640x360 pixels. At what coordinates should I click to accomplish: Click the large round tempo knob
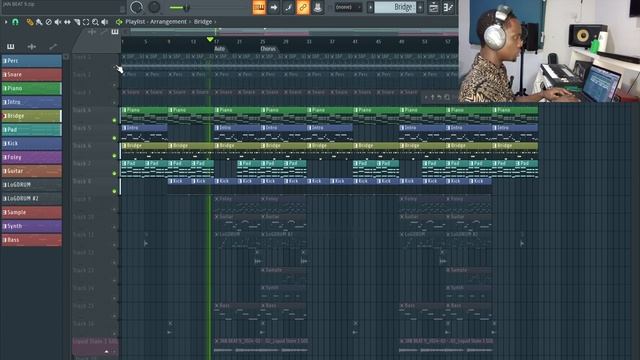pyautogui.click(x=136, y=7)
